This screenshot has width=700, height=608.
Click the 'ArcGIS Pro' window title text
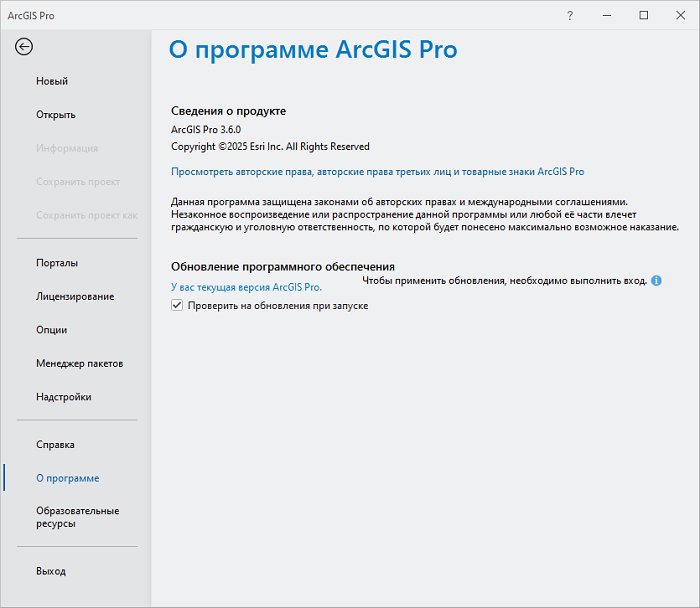click(x=31, y=16)
